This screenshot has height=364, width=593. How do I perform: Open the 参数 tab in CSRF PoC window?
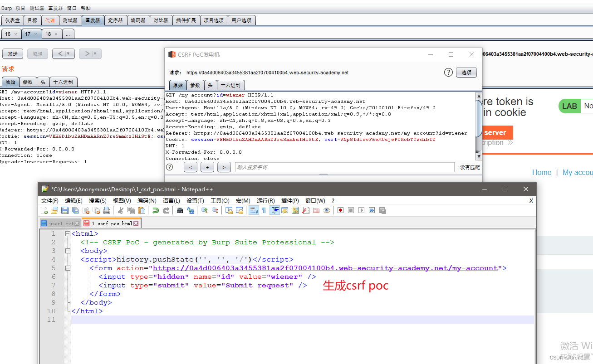click(x=195, y=85)
